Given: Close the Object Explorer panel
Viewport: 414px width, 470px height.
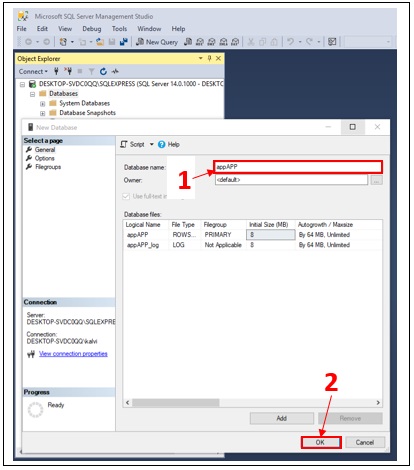Looking at the screenshot, I should tap(218, 58).
